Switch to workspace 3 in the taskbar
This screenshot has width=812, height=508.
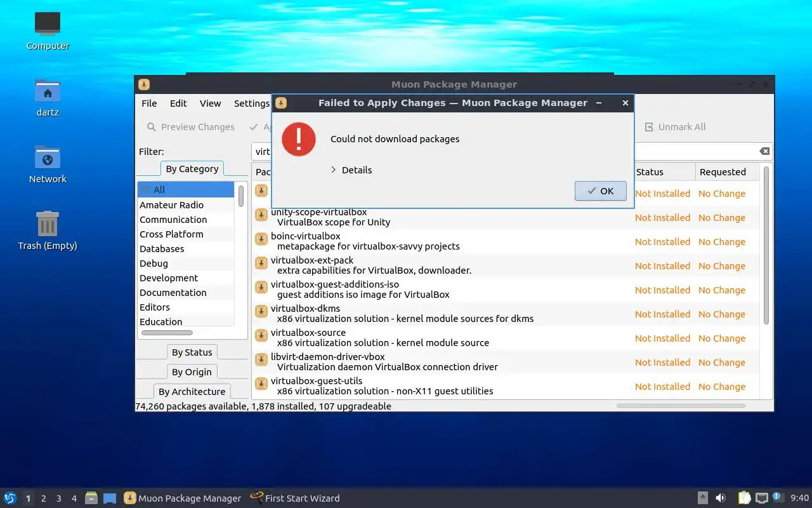click(58, 498)
